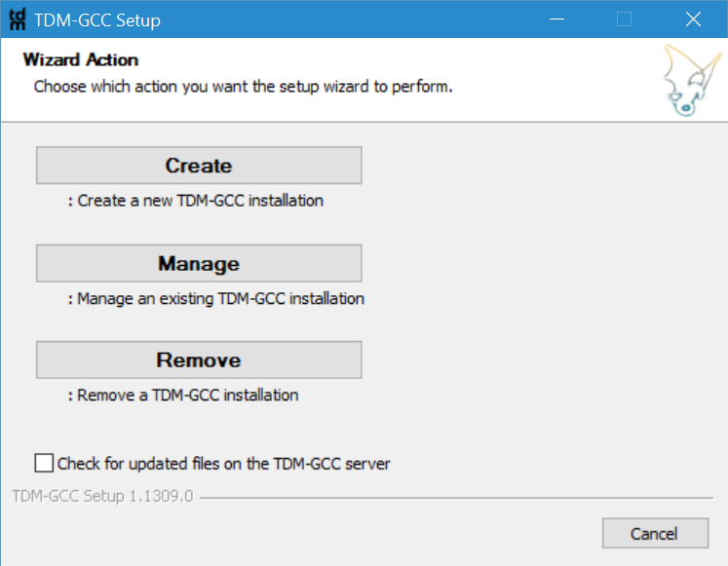This screenshot has height=566, width=728.
Task: Click the disabled maximize window icon
Action: pos(624,19)
